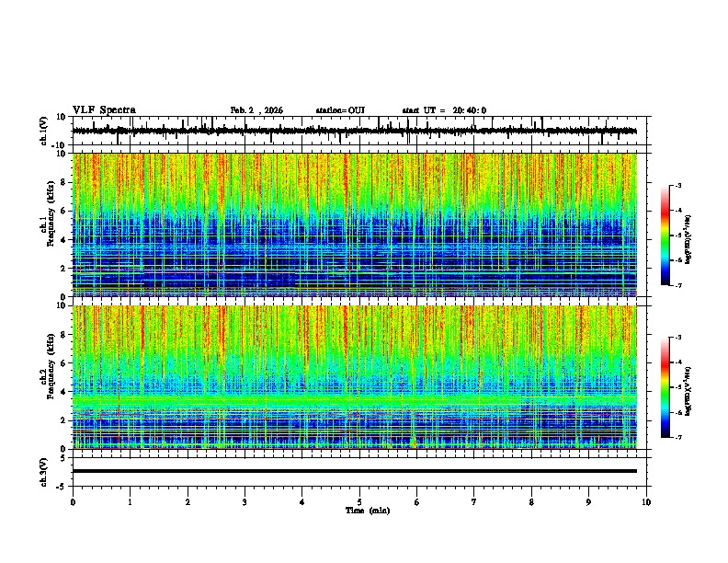Click the "8" tick on the time axis
The height and width of the screenshot is (563, 728).
[x=531, y=502]
